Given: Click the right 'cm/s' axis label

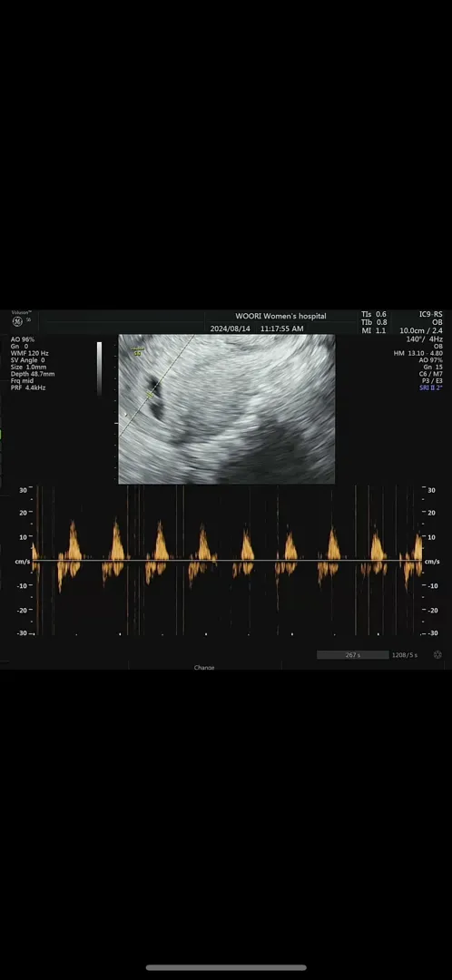Looking at the screenshot, I should pos(432,562).
